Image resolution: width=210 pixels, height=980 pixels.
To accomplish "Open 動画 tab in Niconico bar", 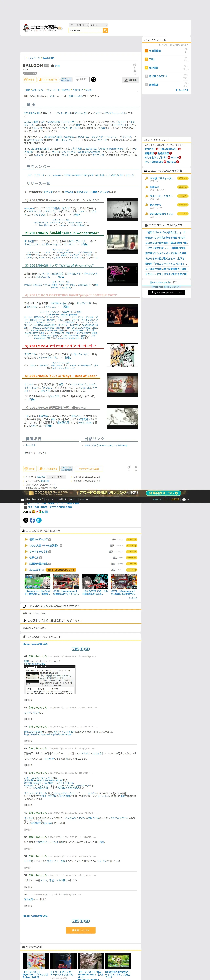I will 28,499.
